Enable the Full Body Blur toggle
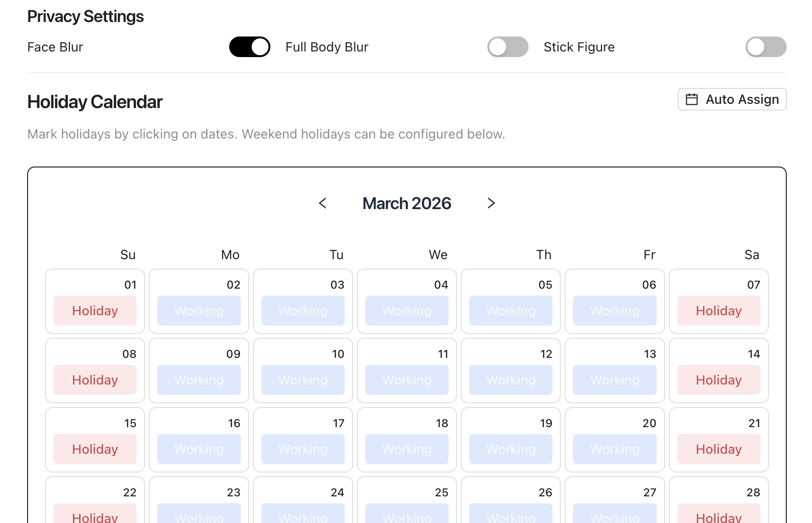The height and width of the screenshot is (523, 812). tap(508, 47)
